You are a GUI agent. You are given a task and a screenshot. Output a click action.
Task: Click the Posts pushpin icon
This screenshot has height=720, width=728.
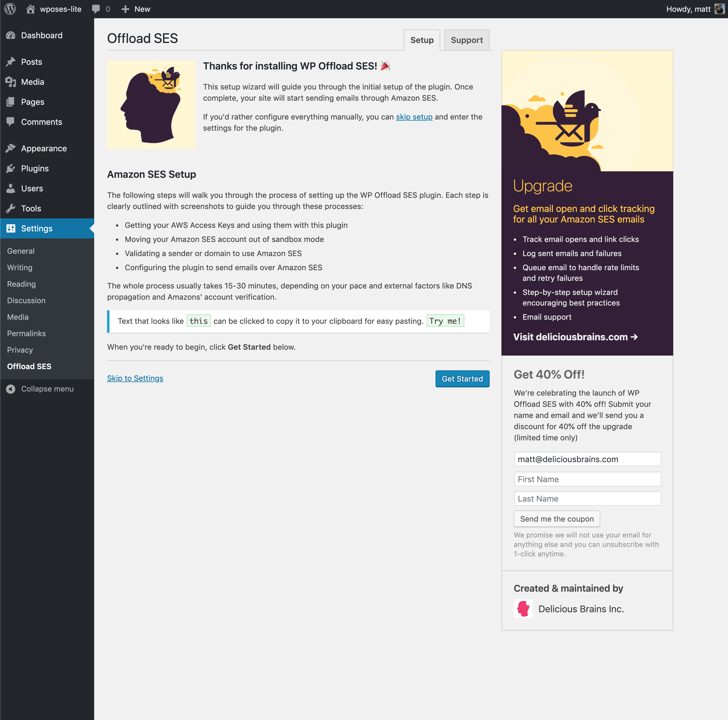(x=11, y=62)
